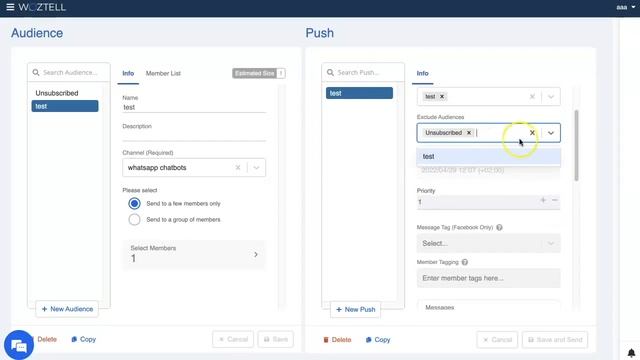
Task: Expand the Select Members row chevron
Action: point(256,254)
